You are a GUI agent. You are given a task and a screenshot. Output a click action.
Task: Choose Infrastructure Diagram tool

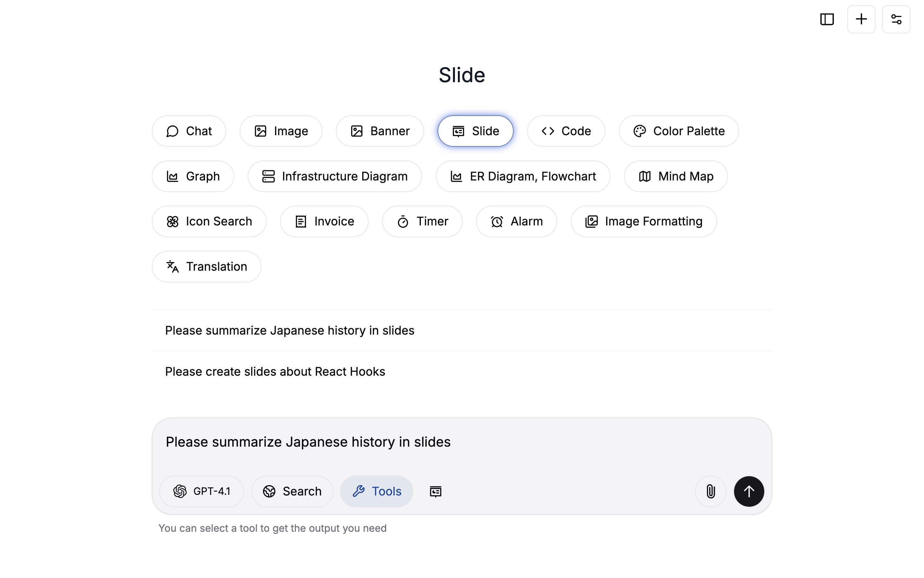pyautogui.click(x=335, y=176)
